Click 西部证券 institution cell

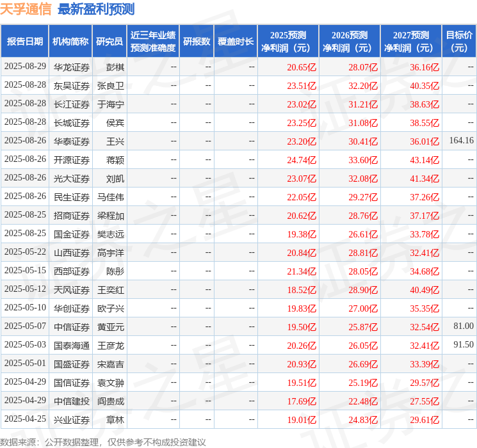72,271
